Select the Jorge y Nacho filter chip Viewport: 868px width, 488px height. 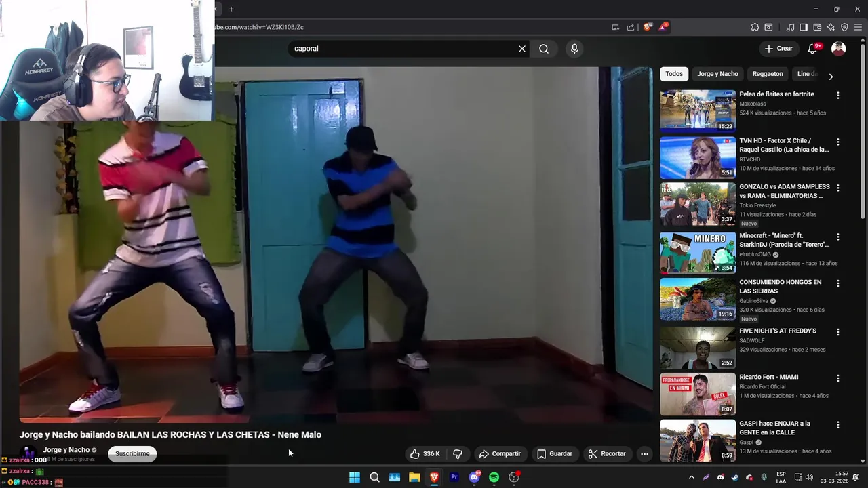tap(717, 74)
